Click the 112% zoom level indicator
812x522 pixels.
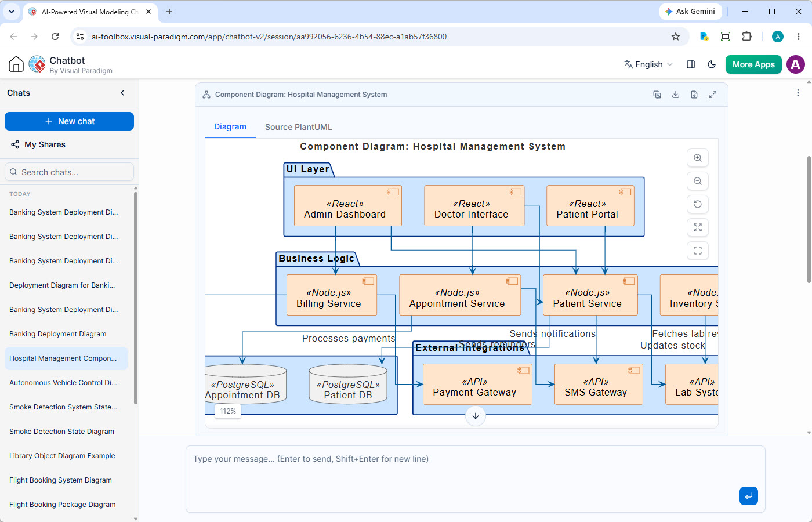(x=228, y=411)
